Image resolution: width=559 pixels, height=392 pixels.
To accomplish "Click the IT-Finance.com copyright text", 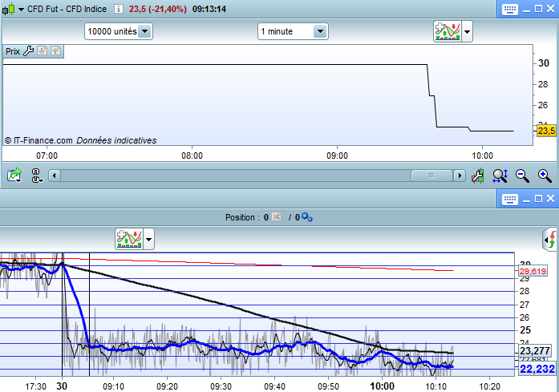I will pos(38,140).
